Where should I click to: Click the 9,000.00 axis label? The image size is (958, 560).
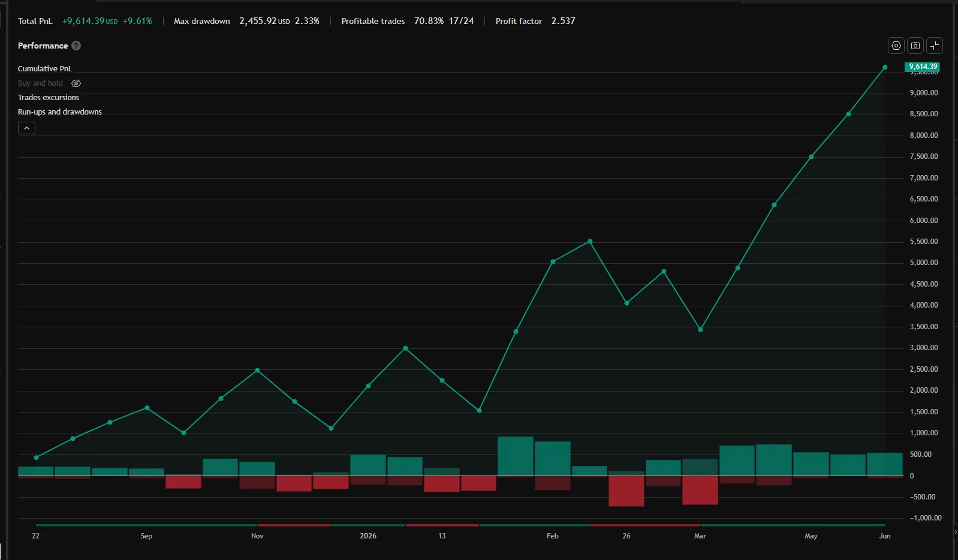(924, 93)
